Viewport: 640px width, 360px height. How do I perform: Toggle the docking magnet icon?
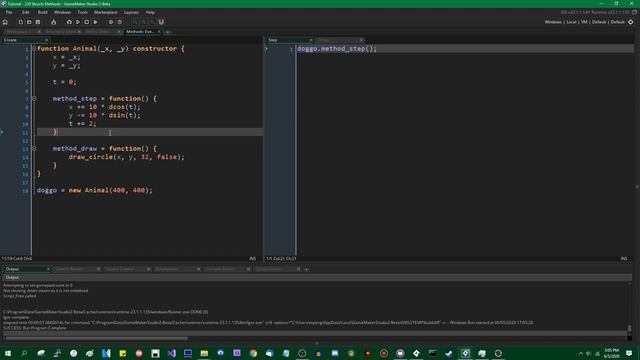[161, 22]
